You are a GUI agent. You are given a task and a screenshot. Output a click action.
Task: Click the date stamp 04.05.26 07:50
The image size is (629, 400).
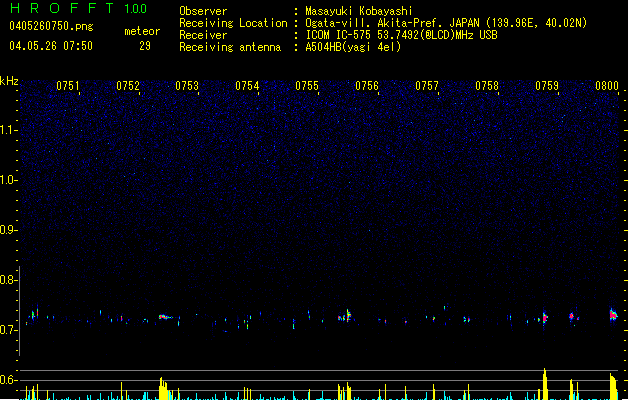pos(51,46)
